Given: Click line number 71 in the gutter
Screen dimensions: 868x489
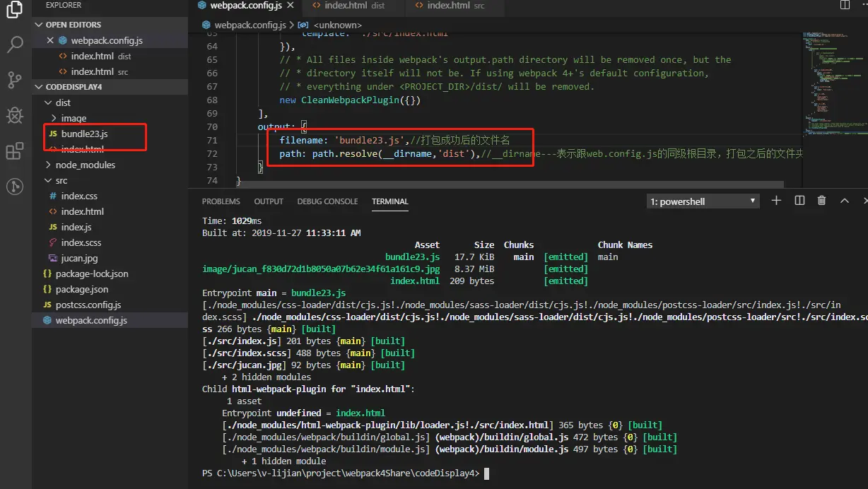Looking at the screenshot, I should 212,141.
